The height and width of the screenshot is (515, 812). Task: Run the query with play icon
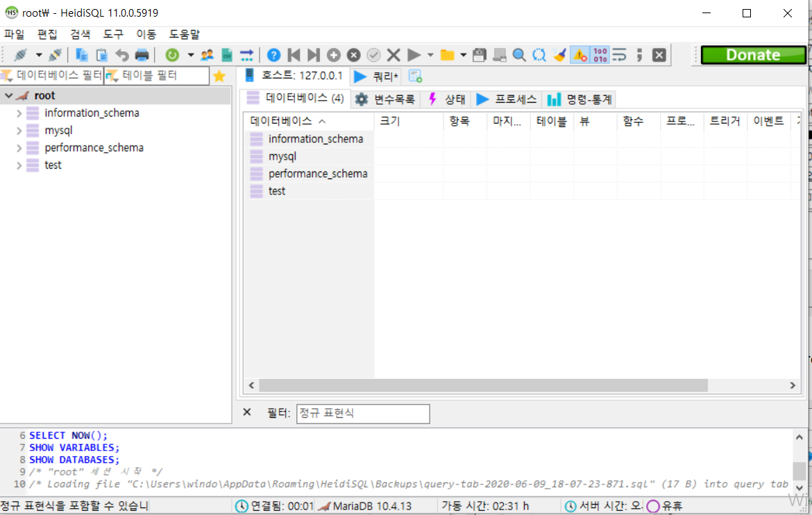[x=414, y=55]
